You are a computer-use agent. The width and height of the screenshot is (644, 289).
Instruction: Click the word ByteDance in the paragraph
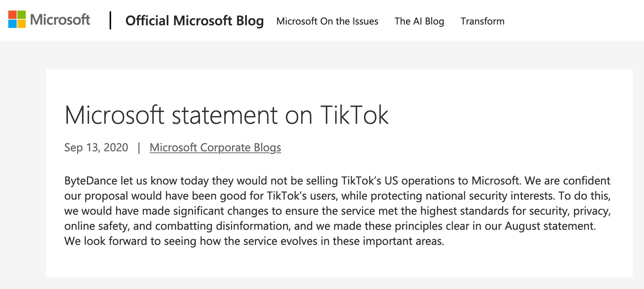click(x=91, y=181)
